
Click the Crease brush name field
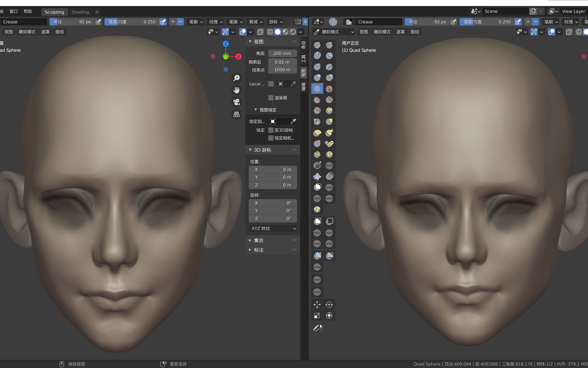(x=24, y=22)
